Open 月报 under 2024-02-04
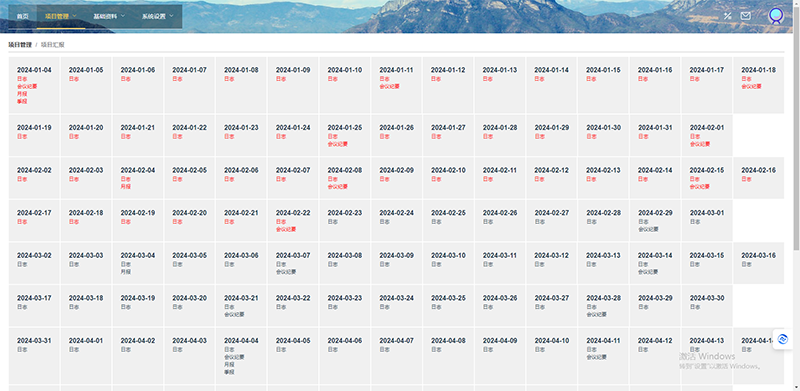 pos(126,186)
